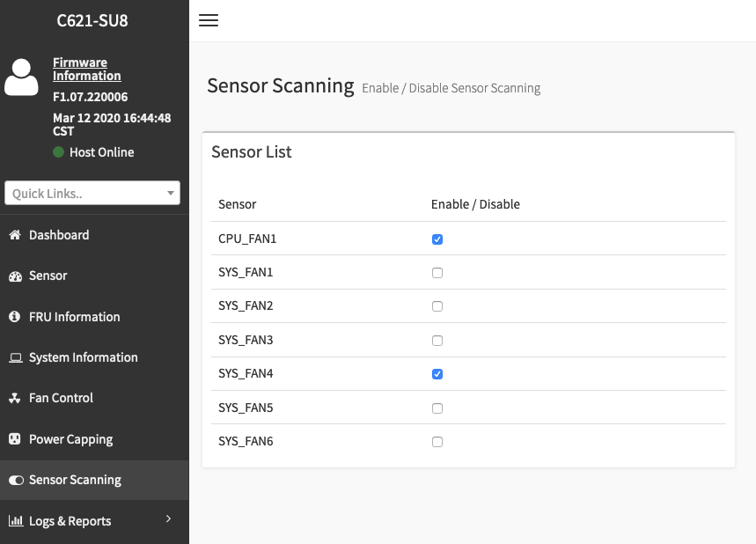756x544 pixels.
Task: Check the SYS_FAN6 checkbox
Action: [437, 442]
